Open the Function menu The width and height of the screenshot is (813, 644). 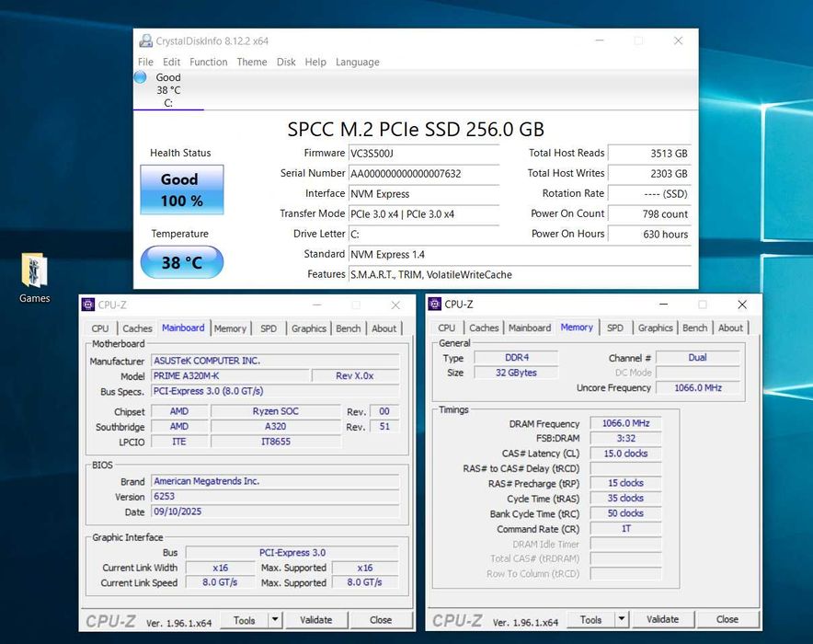pyautogui.click(x=209, y=62)
